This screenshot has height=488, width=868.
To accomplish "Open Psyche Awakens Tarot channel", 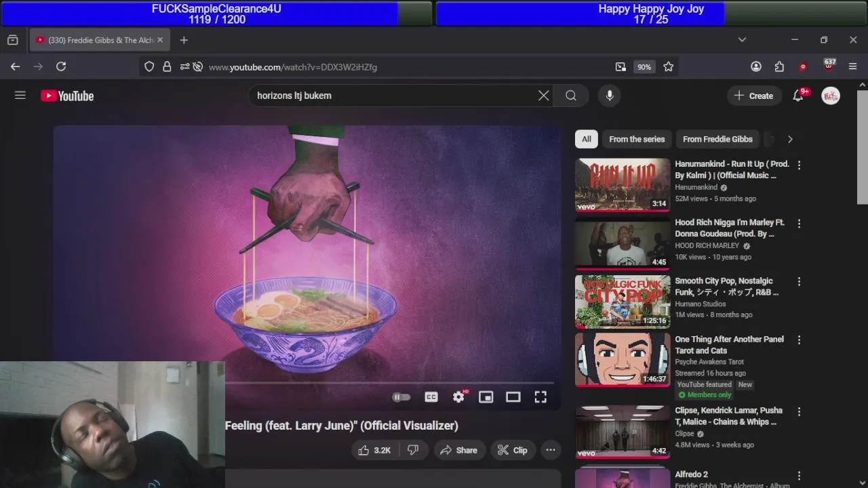I will coord(709,362).
